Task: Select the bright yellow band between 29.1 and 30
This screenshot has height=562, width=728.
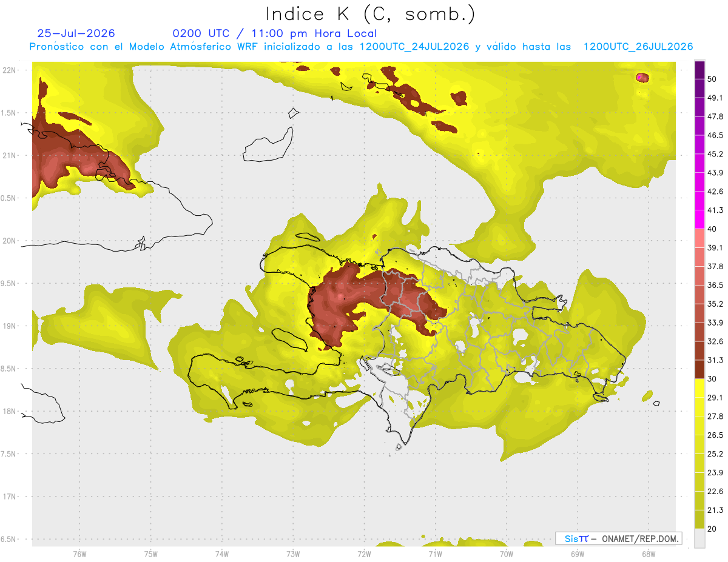Action: (x=699, y=388)
